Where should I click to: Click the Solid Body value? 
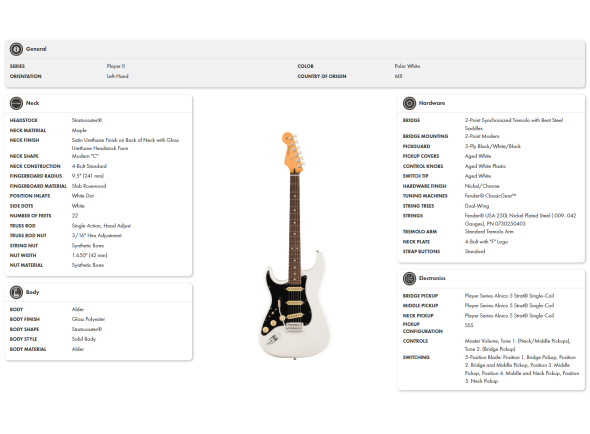tap(84, 339)
